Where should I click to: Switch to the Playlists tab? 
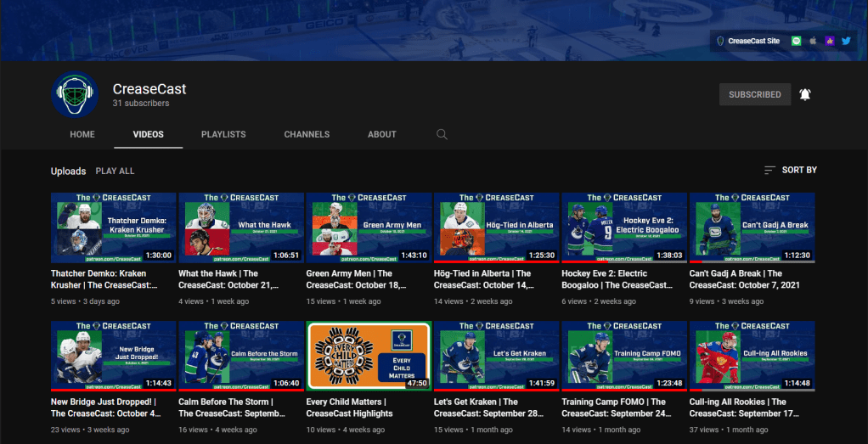point(223,134)
